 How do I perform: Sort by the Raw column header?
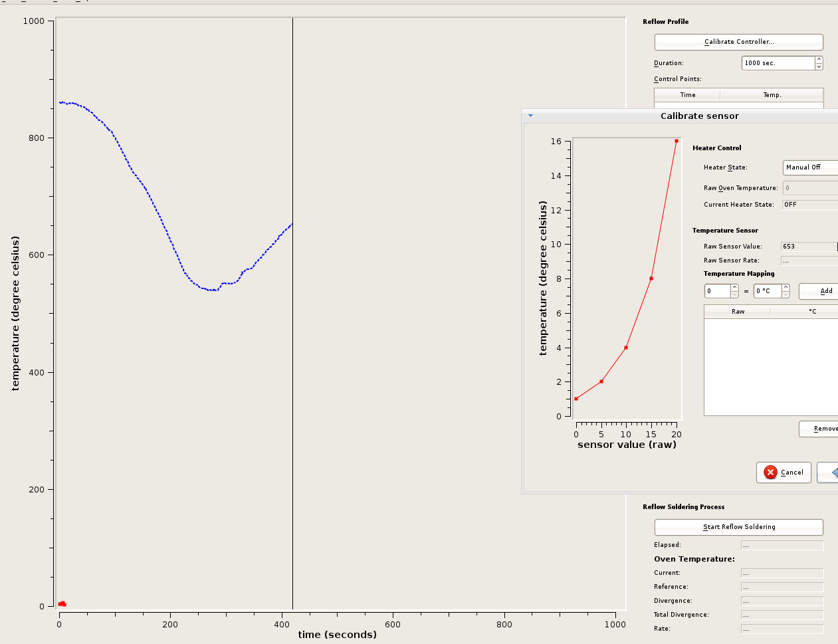click(737, 312)
